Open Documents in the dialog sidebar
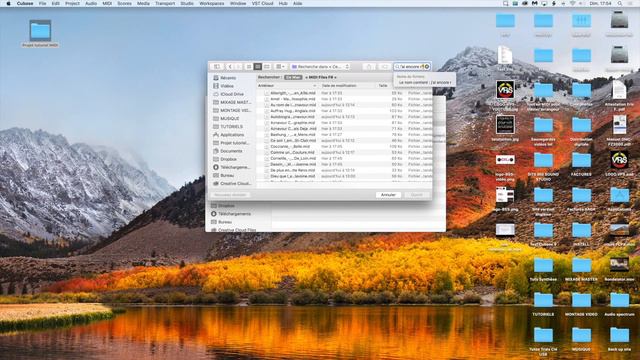Viewport: 640px width, 360px height. pos(228,151)
